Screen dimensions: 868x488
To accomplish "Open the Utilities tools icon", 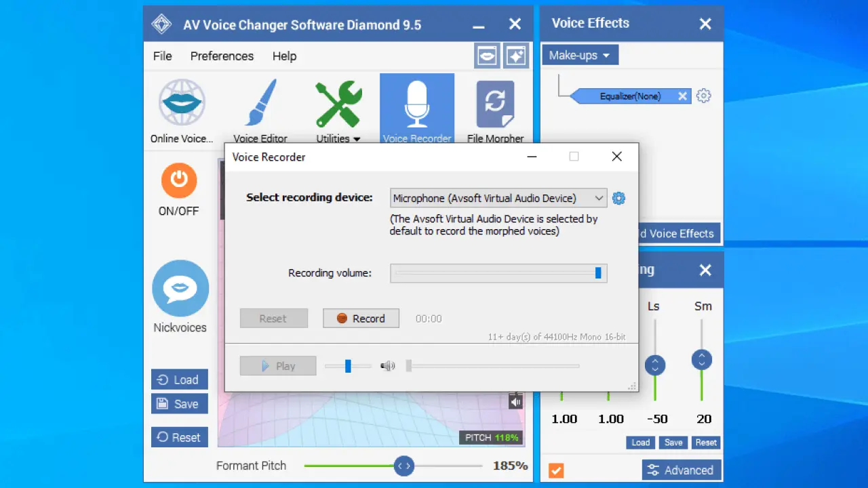I will click(338, 103).
